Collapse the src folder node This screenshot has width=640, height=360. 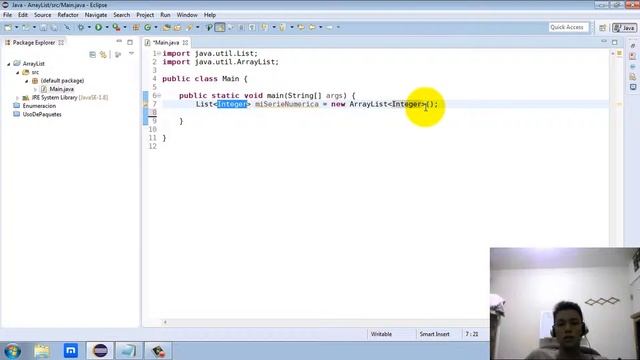(18, 72)
